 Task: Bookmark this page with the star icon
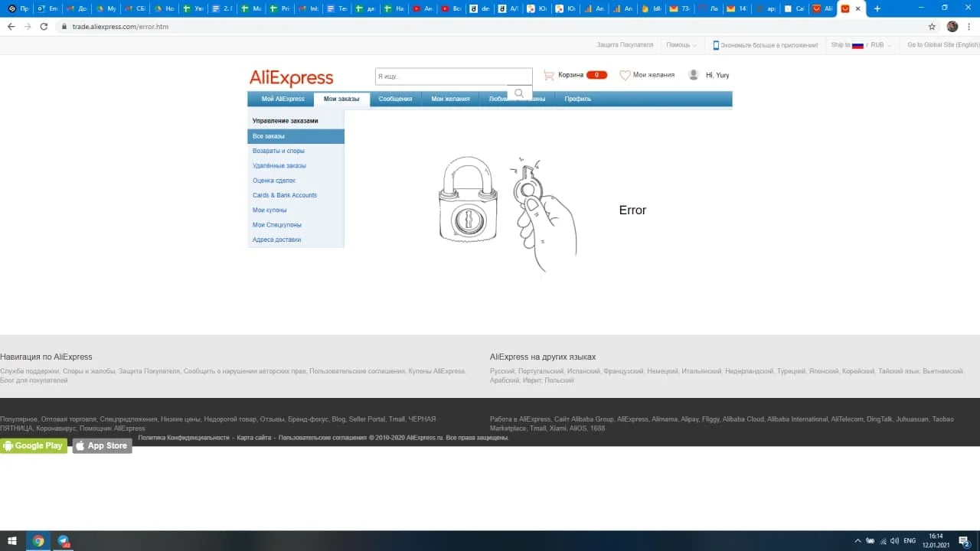pos(932,26)
